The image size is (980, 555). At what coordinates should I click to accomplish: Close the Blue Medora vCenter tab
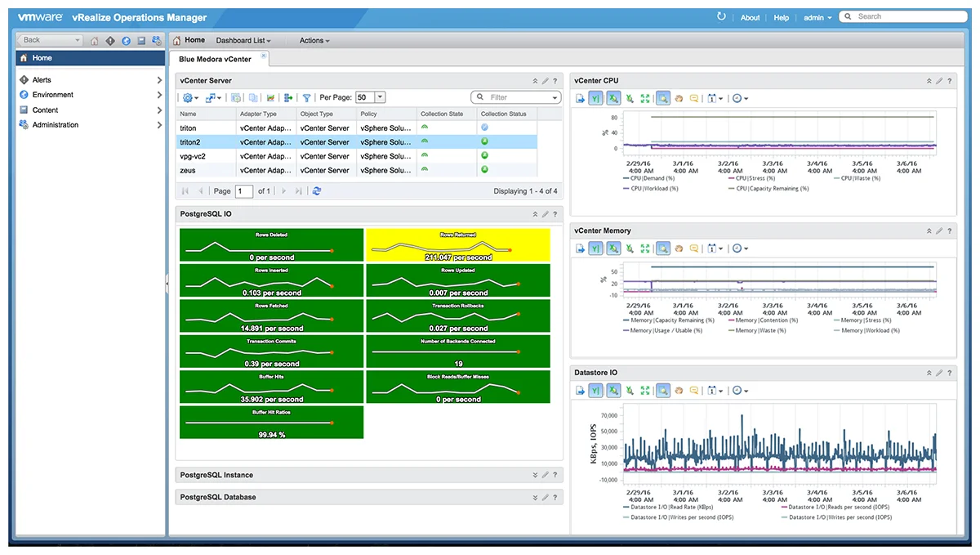point(263,56)
